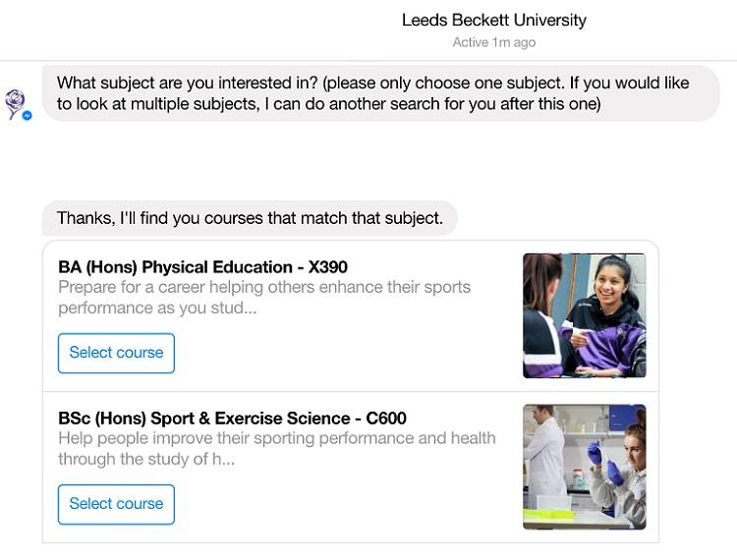Viewport: 737px width, 560px height.
Task: Click the blue verified badge on avatar
Action: 27,115
